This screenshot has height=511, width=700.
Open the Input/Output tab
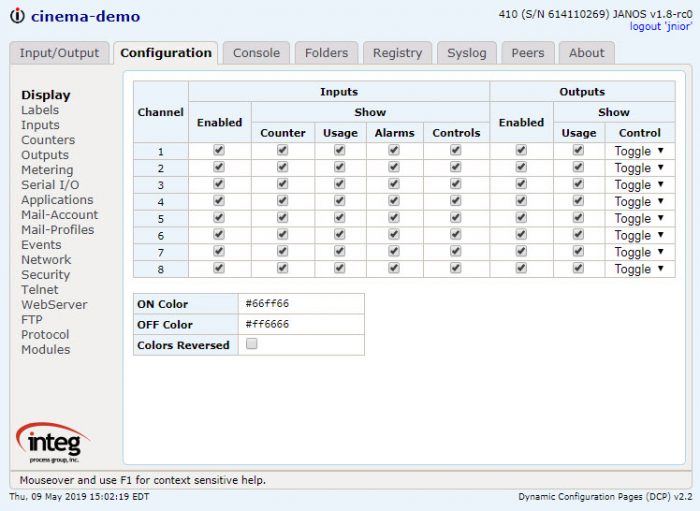click(x=59, y=53)
